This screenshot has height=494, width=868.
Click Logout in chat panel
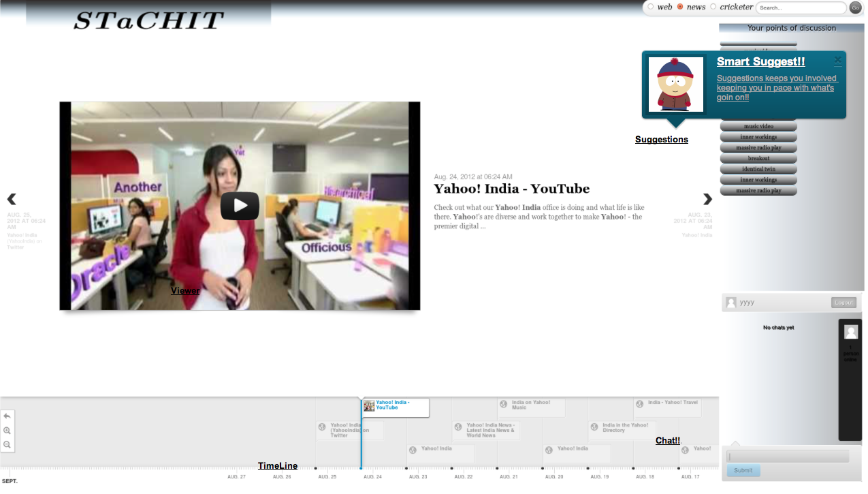843,303
